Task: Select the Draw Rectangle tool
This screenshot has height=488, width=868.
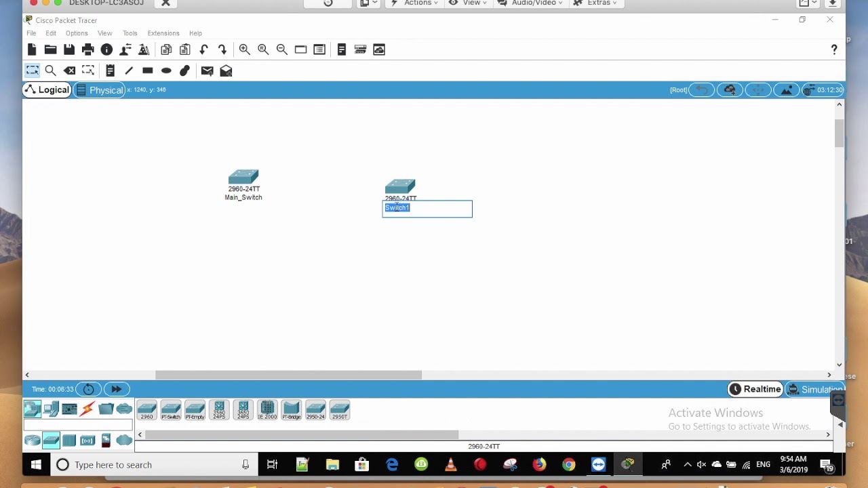Action: (x=147, y=70)
